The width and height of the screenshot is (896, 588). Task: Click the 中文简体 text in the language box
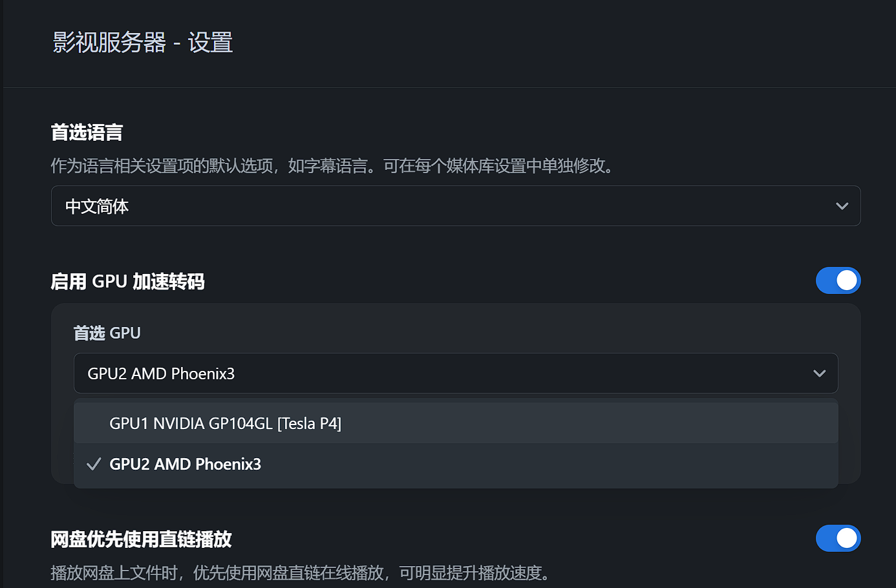pos(97,206)
